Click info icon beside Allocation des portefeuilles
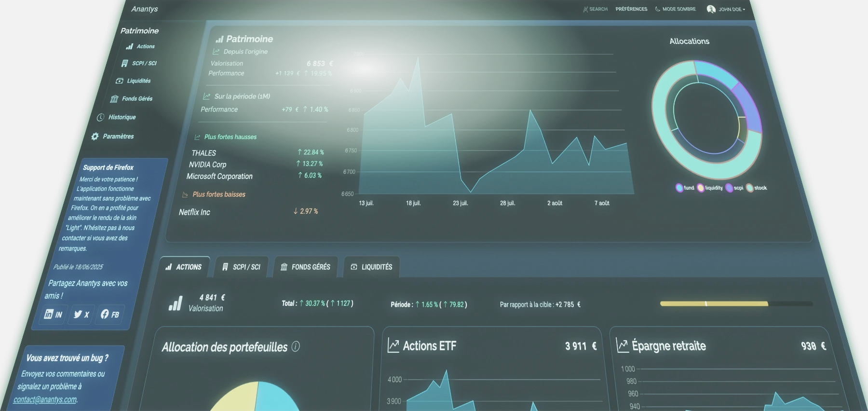The height and width of the screenshot is (411, 868). click(x=296, y=346)
